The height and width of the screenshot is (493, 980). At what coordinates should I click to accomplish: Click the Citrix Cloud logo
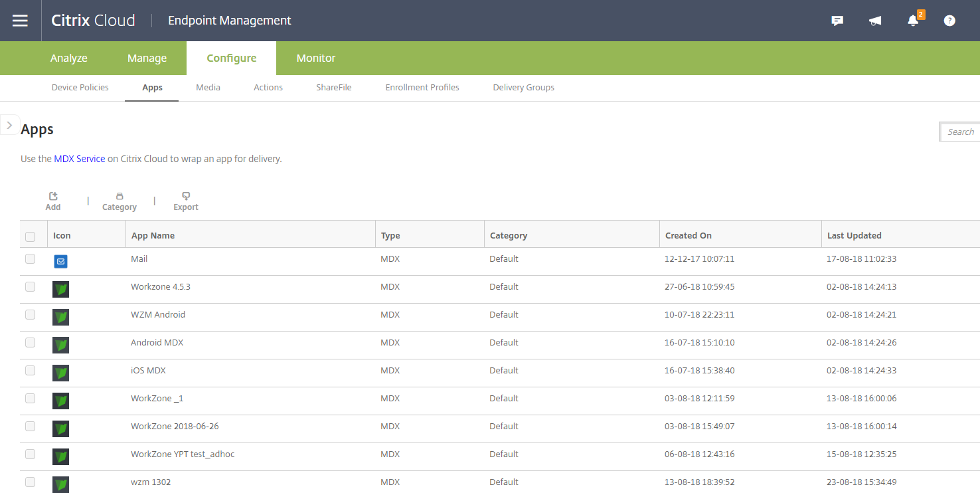93,21
